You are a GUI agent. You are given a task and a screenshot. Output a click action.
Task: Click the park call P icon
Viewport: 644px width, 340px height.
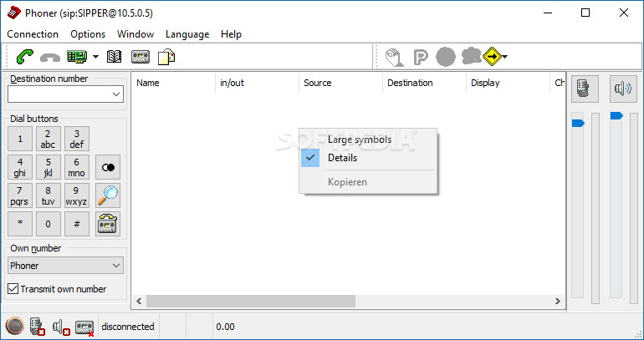coord(420,57)
